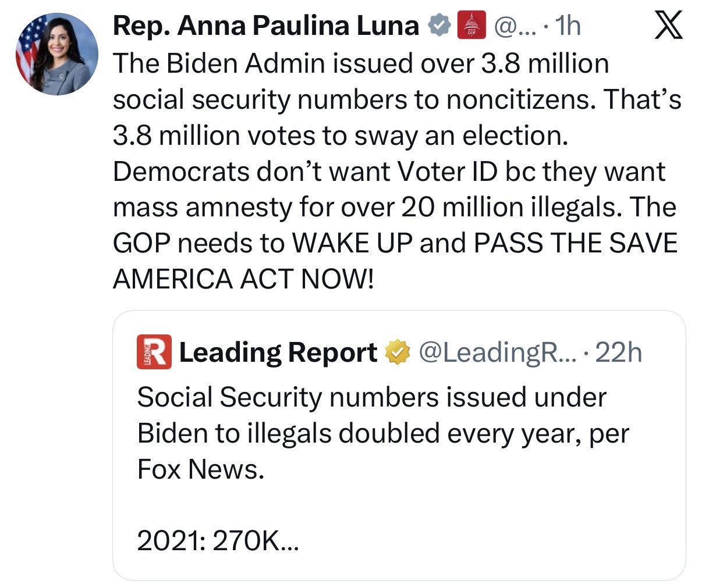Click the "AMERICA ACT NOW!" line
Image resolution: width=702 pixels, height=588 pixels.
tap(243, 280)
